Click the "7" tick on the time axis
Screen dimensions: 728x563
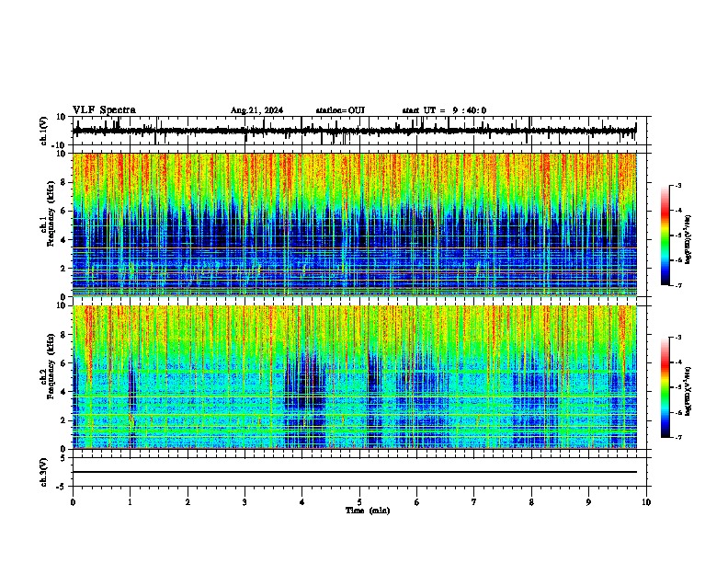click(x=474, y=502)
